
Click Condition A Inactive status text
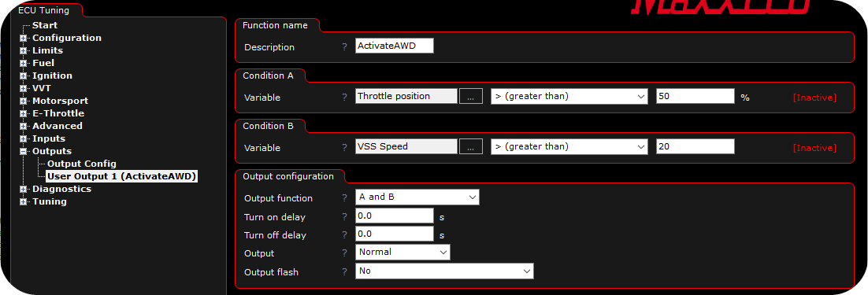point(814,98)
